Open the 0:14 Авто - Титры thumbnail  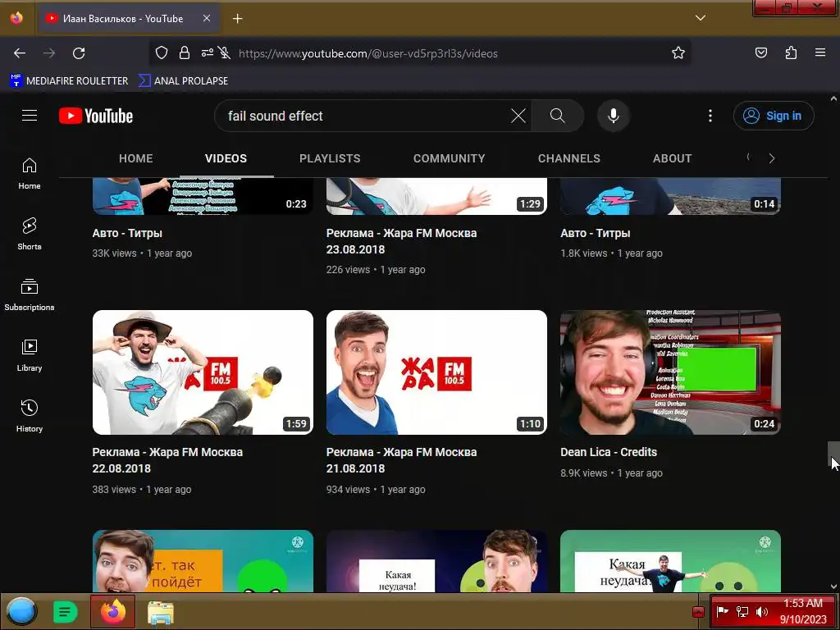tap(671, 196)
